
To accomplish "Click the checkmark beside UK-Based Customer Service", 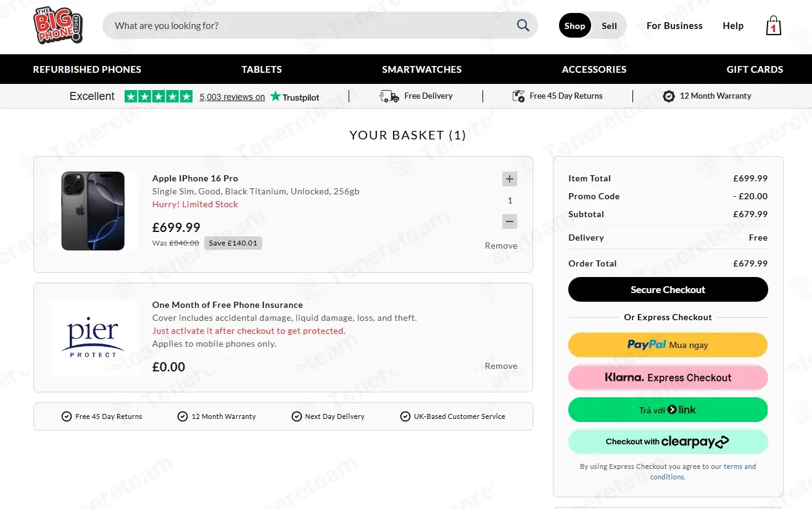I will coord(405,416).
